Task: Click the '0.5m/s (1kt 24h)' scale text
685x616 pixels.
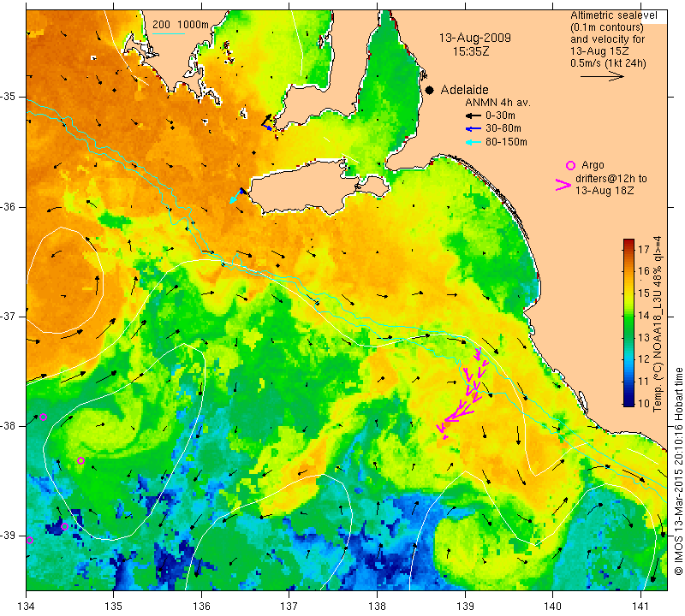Action: (x=608, y=63)
